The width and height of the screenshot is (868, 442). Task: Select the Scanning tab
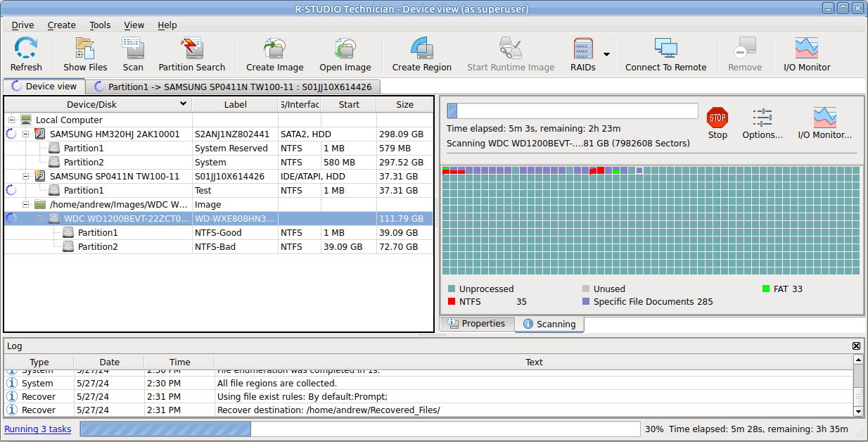(x=549, y=324)
